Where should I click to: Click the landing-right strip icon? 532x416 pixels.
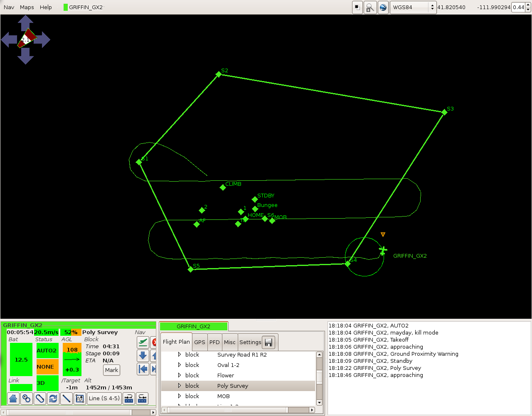pyautogui.click(x=142, y=398)
